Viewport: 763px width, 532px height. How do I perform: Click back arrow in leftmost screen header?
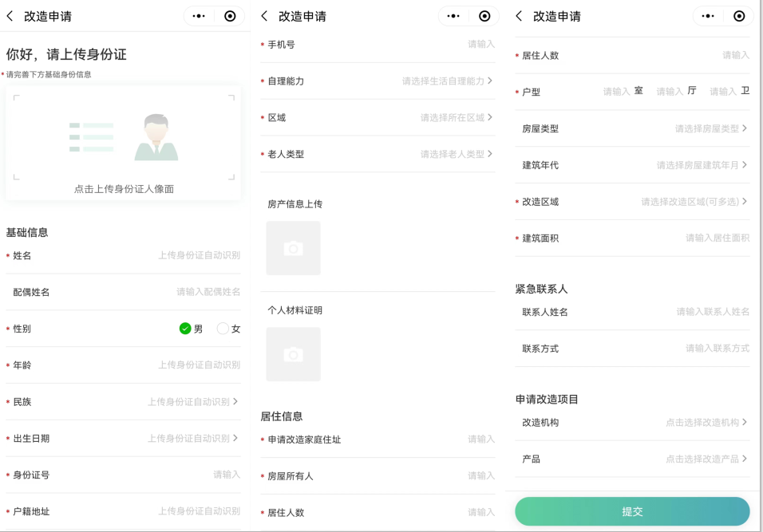tap(10, 16)
